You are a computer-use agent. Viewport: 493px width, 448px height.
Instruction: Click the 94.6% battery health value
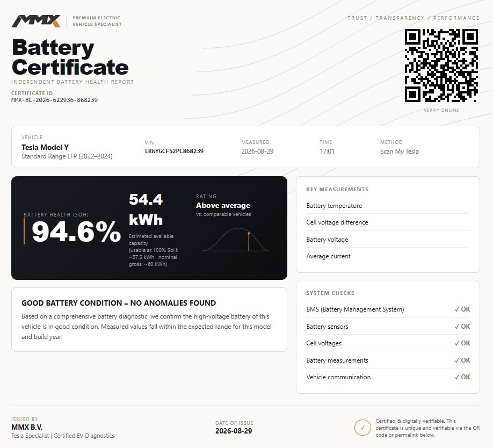76,232
